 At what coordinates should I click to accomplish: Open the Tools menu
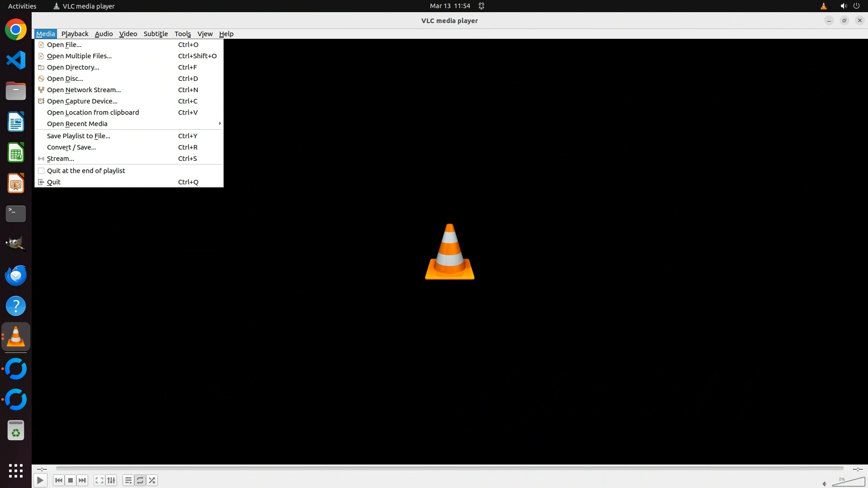point(183,34)
